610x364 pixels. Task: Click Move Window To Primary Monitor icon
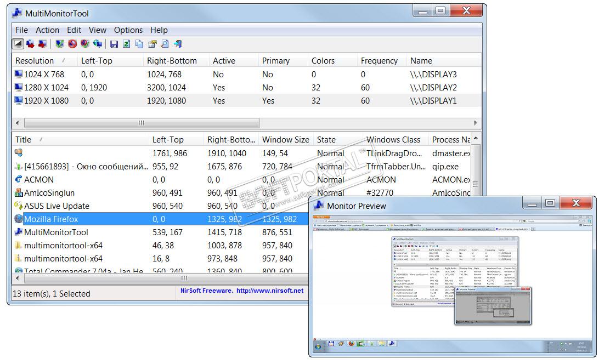42,44
